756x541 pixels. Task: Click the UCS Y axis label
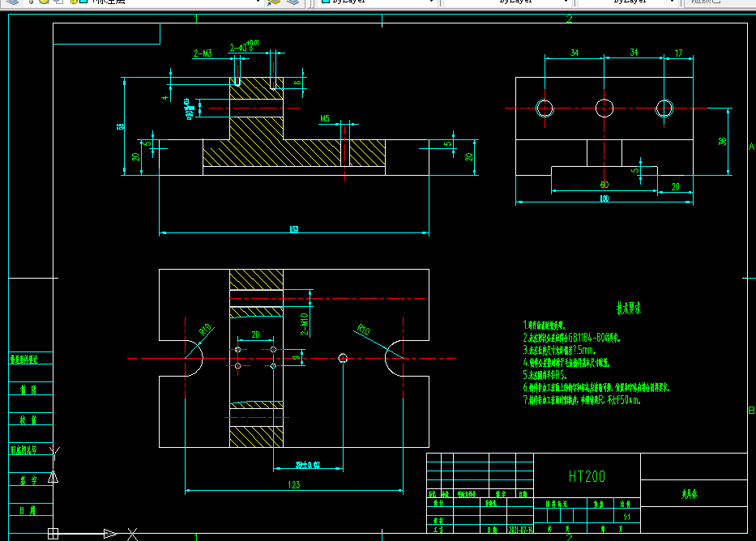54,452
